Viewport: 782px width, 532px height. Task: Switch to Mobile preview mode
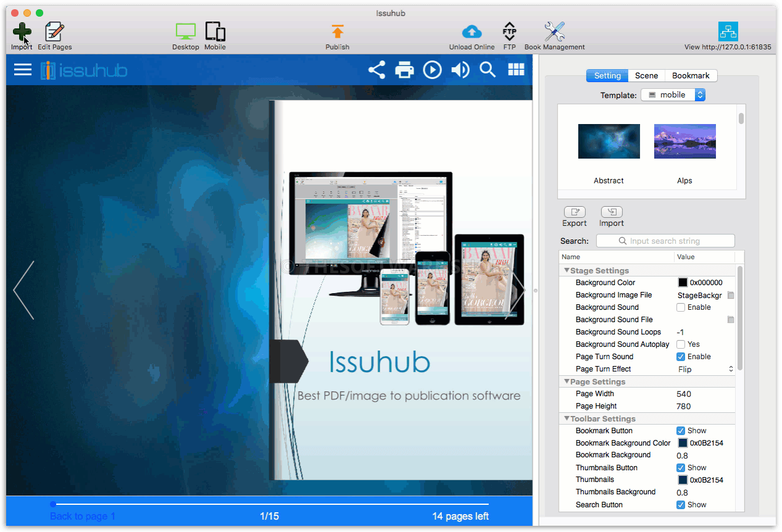[x=214, y=31]
